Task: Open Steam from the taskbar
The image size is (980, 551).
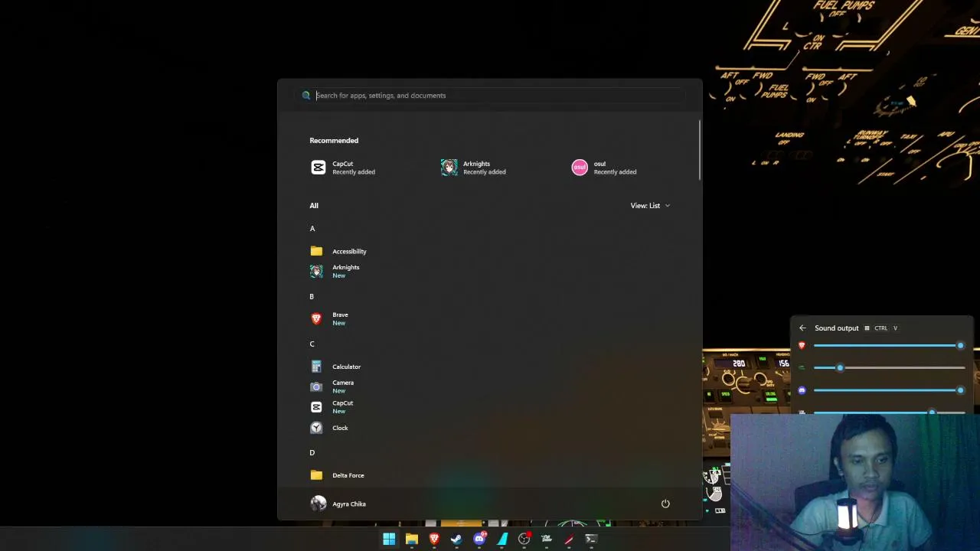Action: (x=456, y=539)
